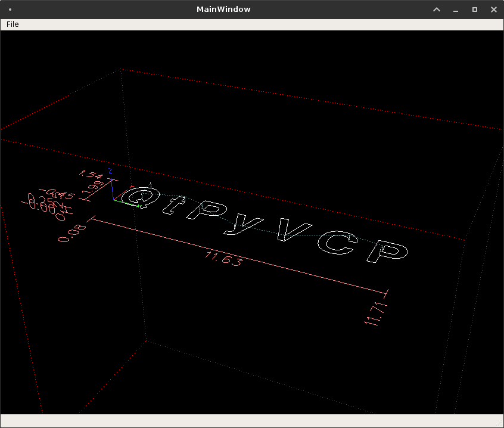Shade window with the up-arrow title button
504x428 pixels.
point(437,10)
